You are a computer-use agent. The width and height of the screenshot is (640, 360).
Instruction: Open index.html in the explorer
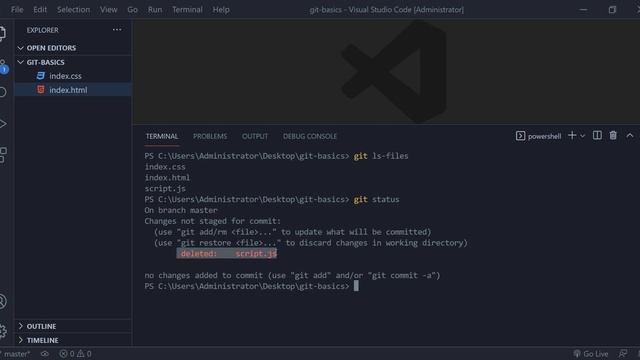pyautogui.click(x=73, y=90)
